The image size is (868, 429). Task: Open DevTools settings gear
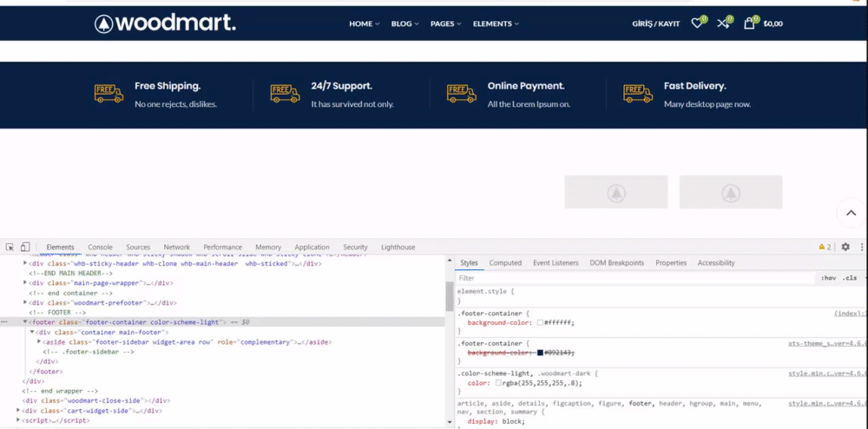pos(845,247)
